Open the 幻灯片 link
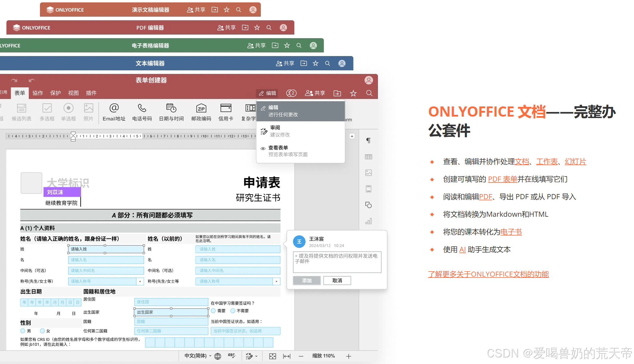The image size is (634, 364). click(x=575, y=162)
